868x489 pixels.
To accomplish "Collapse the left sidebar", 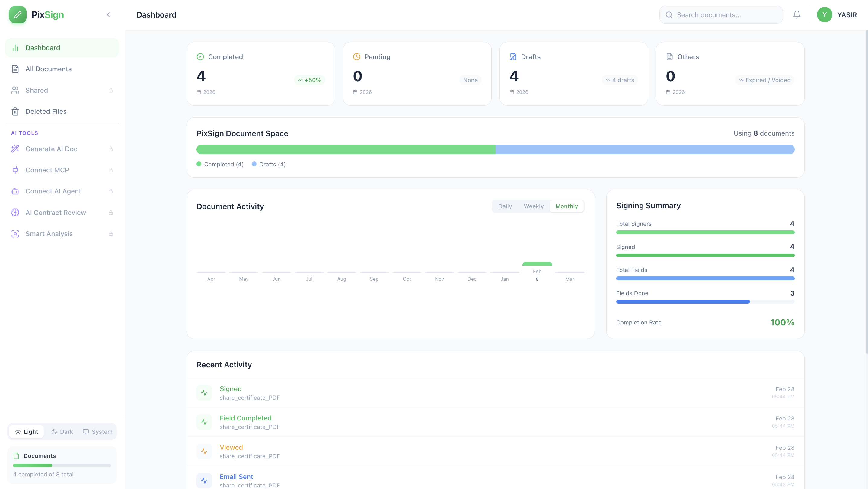I will click(x=108, y=14).
